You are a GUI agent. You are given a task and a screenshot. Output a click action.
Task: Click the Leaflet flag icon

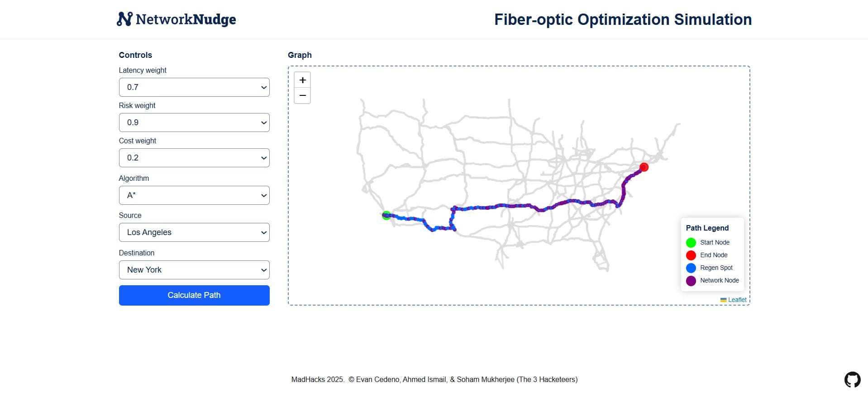[x=723, y=300]
